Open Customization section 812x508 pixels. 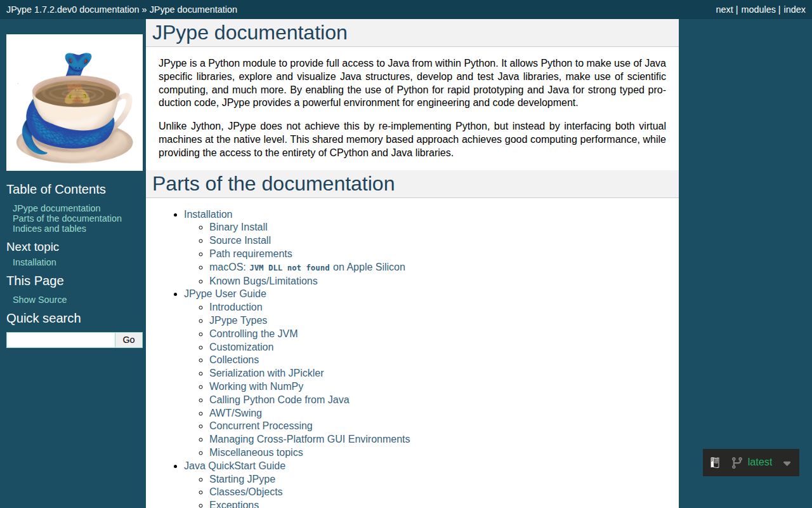click(241, 347)
